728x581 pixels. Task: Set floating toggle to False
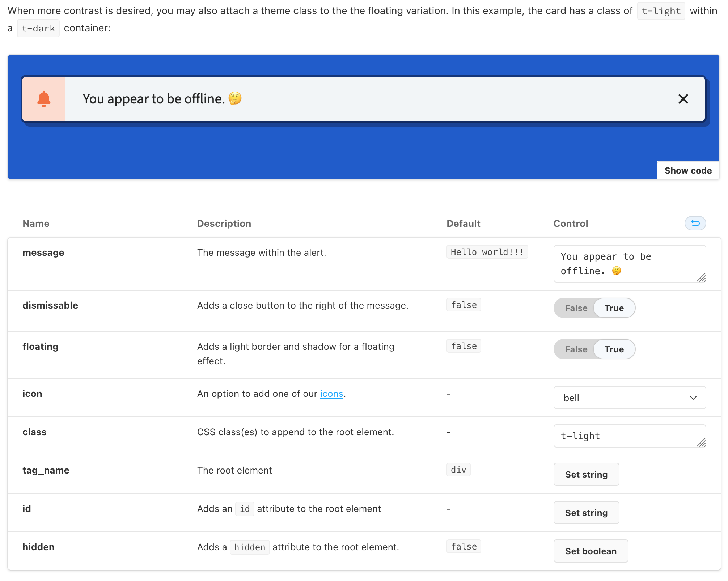click(576, 349)
